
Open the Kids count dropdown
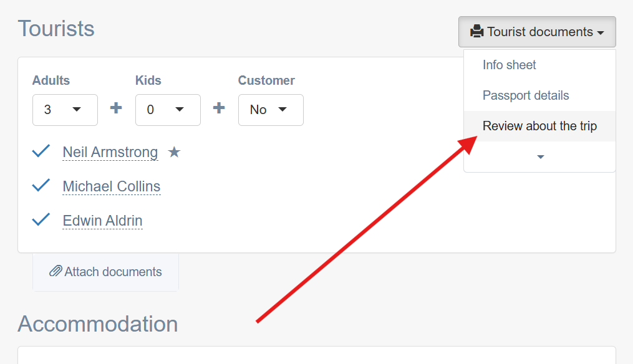point(168,110)
